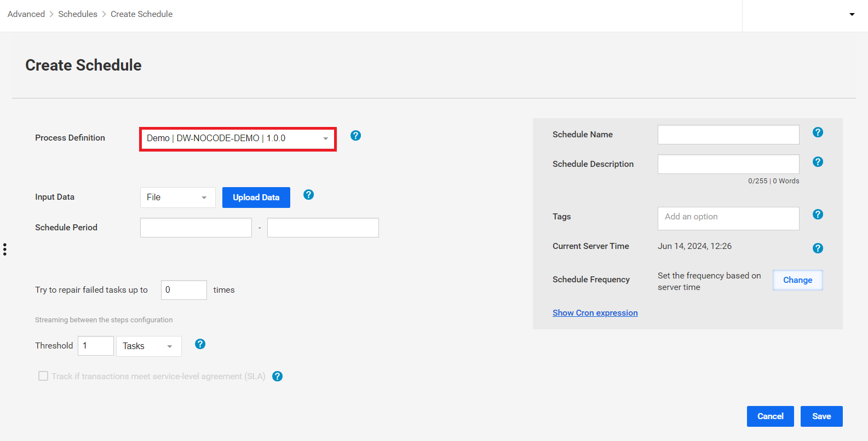Open help icon for Schedule Description

pos(818,162)
